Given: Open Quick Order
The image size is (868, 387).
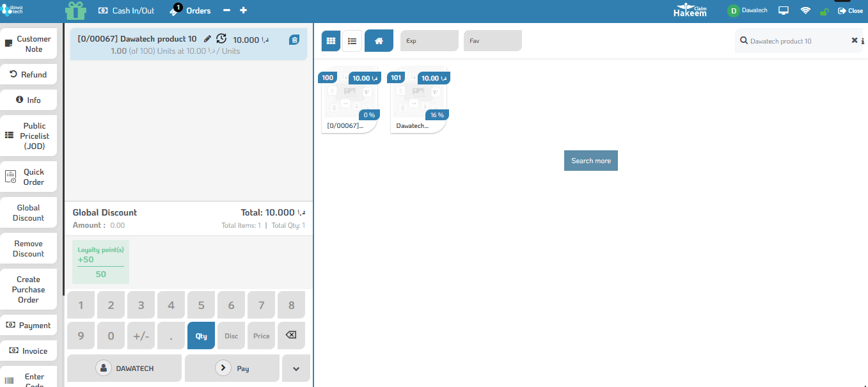Looking at the screenshot, I should tap(28, 177).
